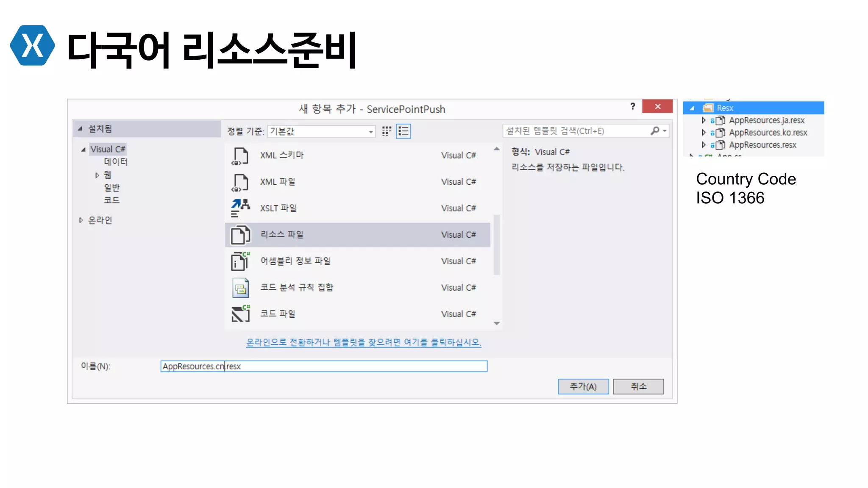Click template list scroll up arrow
Screen dimensions: 868x488
[497, 149]
